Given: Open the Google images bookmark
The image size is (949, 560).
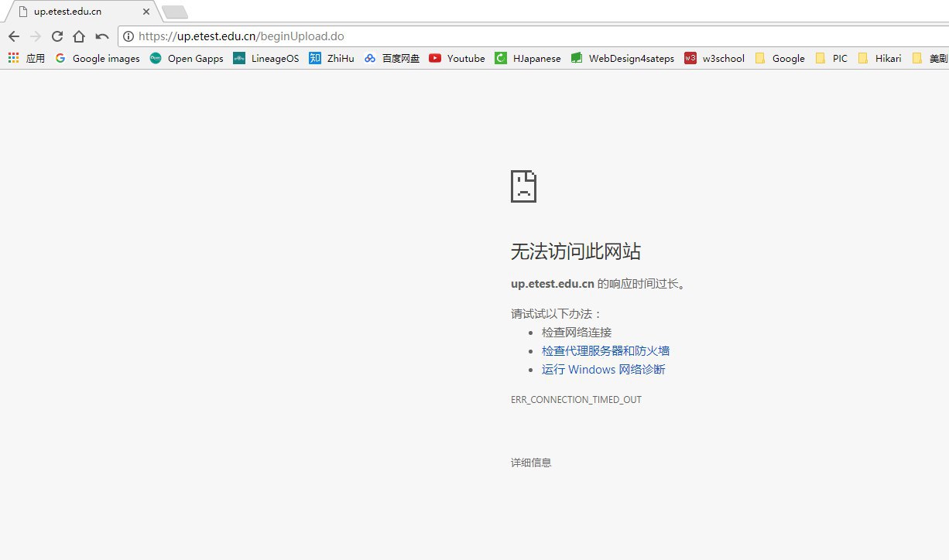Looking at the screenshot, I should click(98, 58).
